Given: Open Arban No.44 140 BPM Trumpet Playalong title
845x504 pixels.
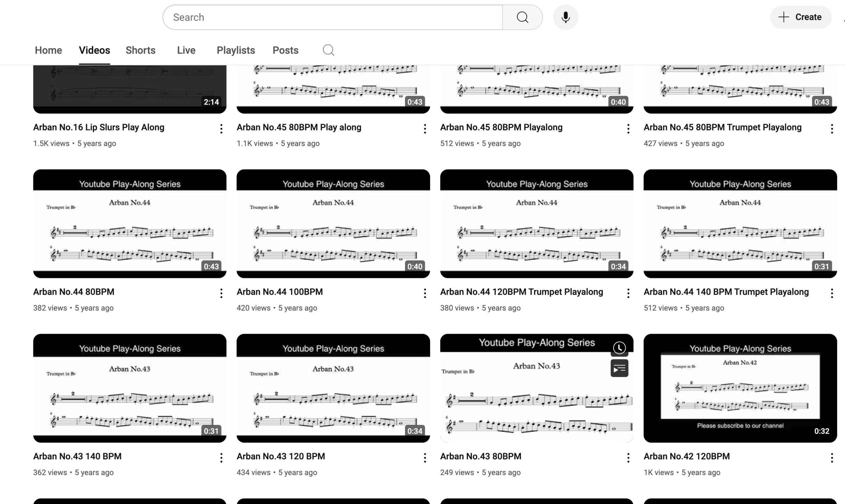Looking at the screenshot, I should click(726, 292).
